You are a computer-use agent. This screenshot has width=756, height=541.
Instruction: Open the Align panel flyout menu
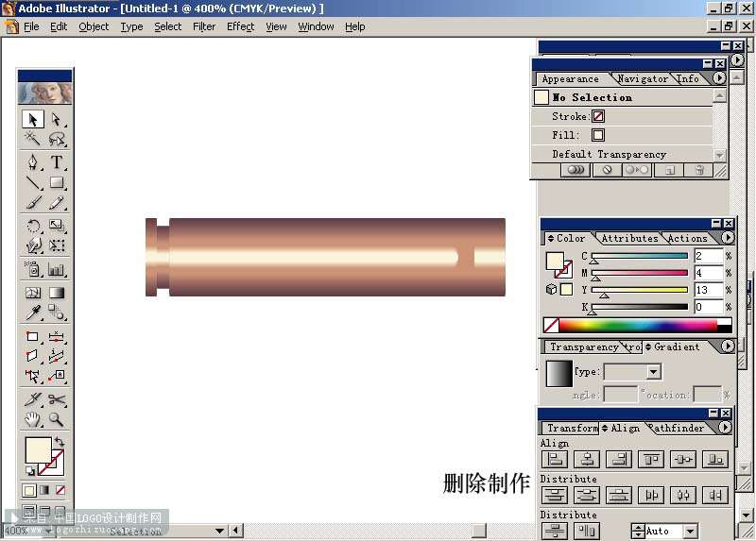tap(725, 428)
